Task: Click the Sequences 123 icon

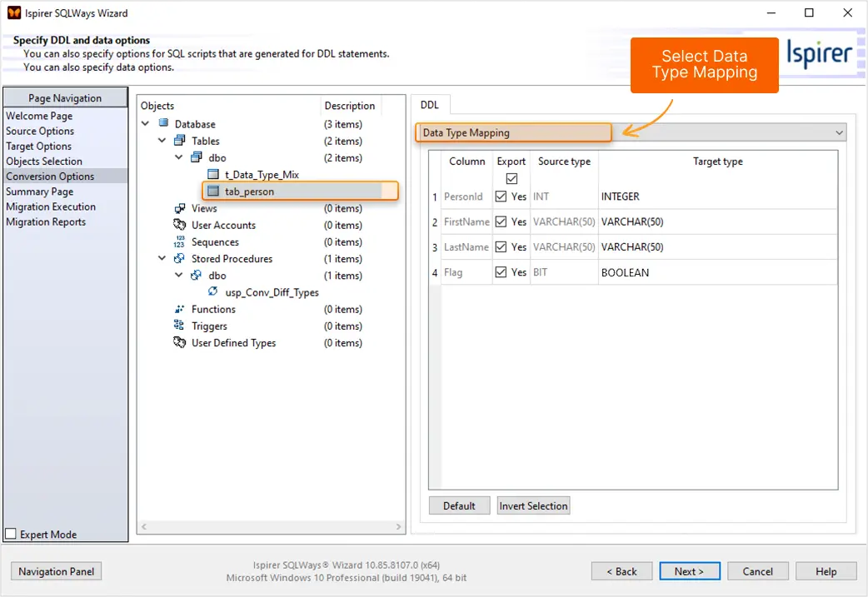Action: click(179, 241)
